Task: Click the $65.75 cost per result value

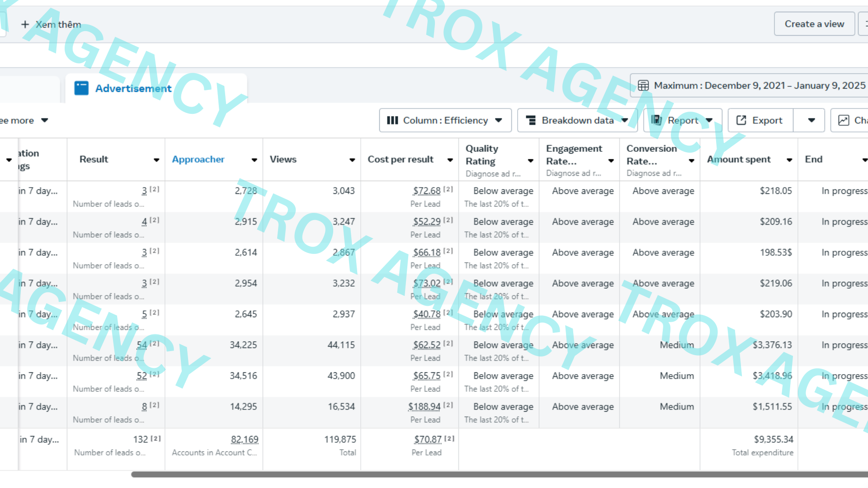Action: 427,375
